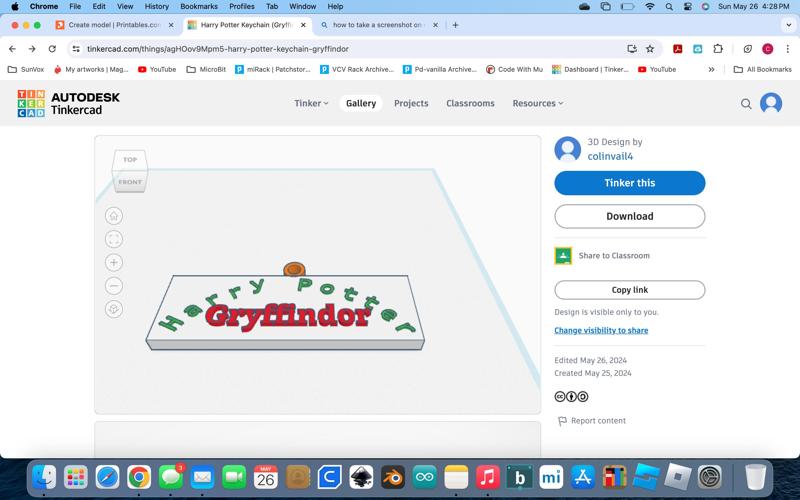The image size is (800, 500).
Task: Click the Report content link
Action: coord(598,421)
